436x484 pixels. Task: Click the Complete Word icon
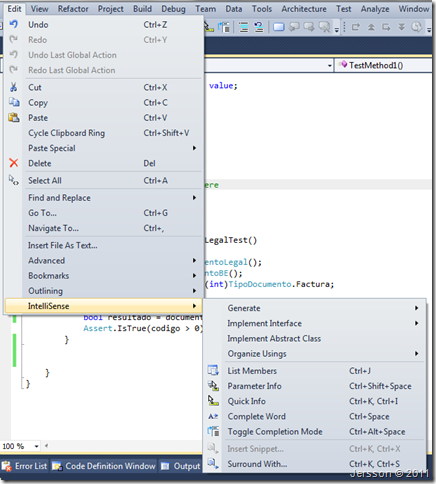213,416
